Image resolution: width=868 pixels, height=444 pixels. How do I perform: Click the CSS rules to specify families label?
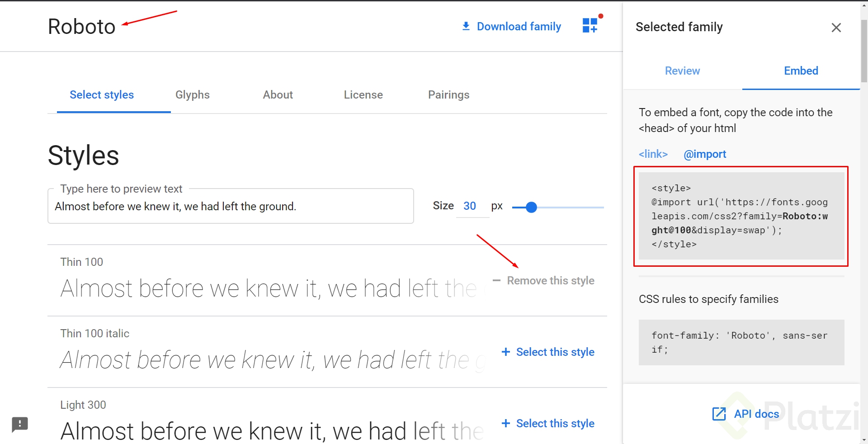point(708,299)
